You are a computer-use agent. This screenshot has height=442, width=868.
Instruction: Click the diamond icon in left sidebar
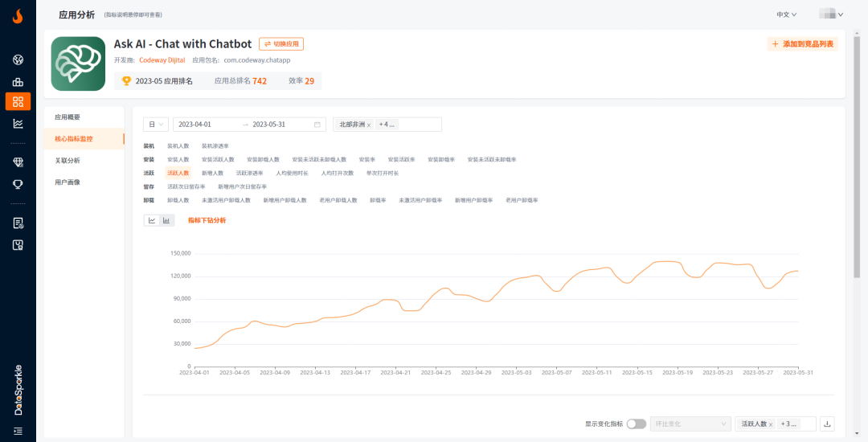pos(18,162)
